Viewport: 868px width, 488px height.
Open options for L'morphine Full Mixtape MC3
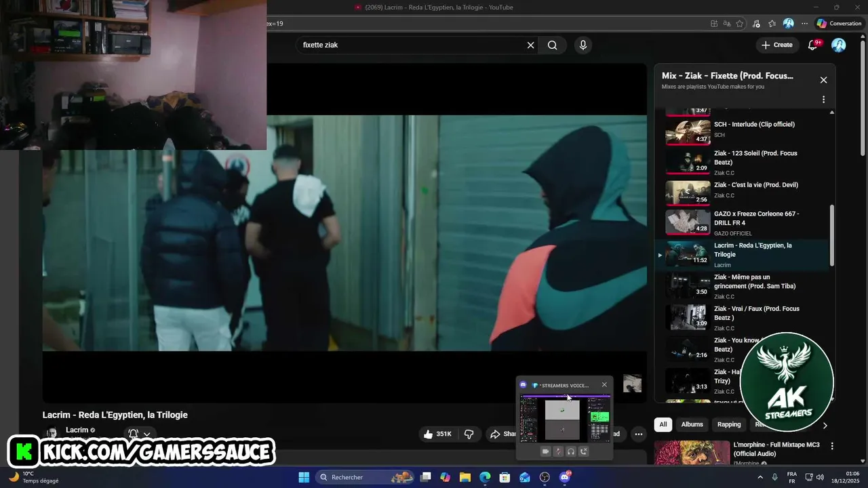tap(832, 446)
